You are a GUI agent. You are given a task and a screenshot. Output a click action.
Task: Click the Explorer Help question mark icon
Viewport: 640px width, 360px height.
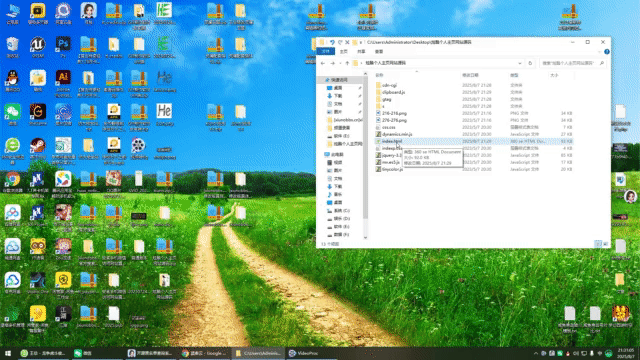pyautogui.click(x=607, y=52)
